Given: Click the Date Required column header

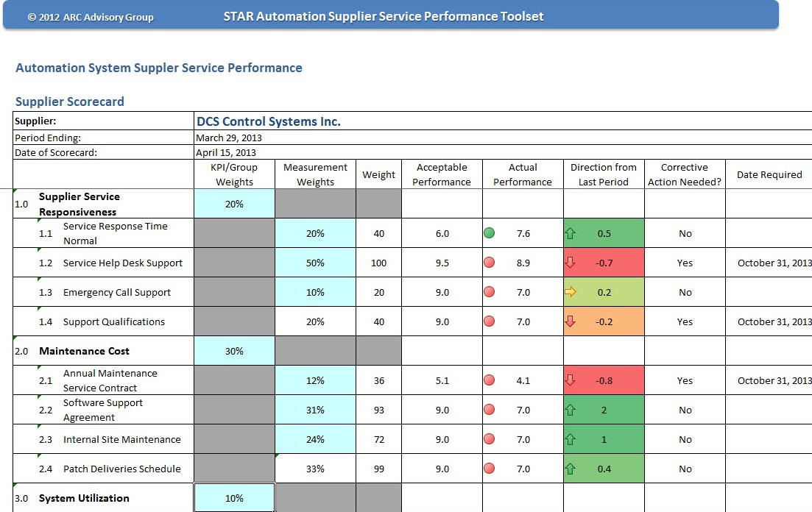Looking at the screenshot, I should (x=769, y=174).
